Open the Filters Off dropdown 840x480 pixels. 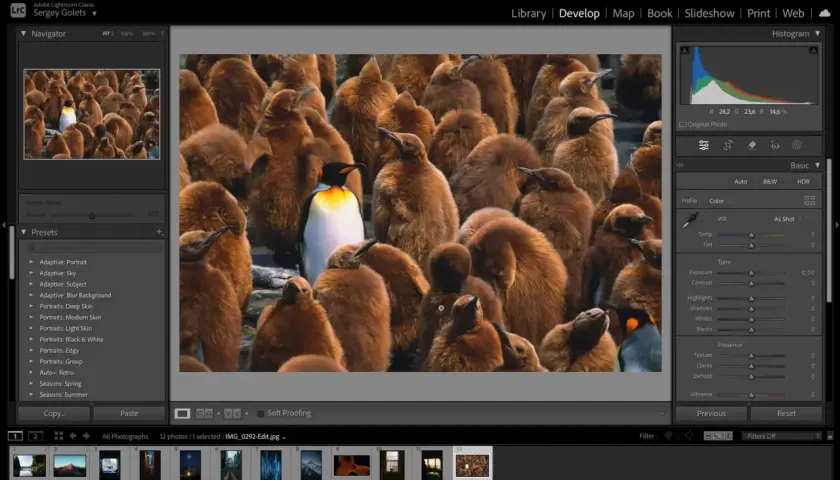coord(781,436)
